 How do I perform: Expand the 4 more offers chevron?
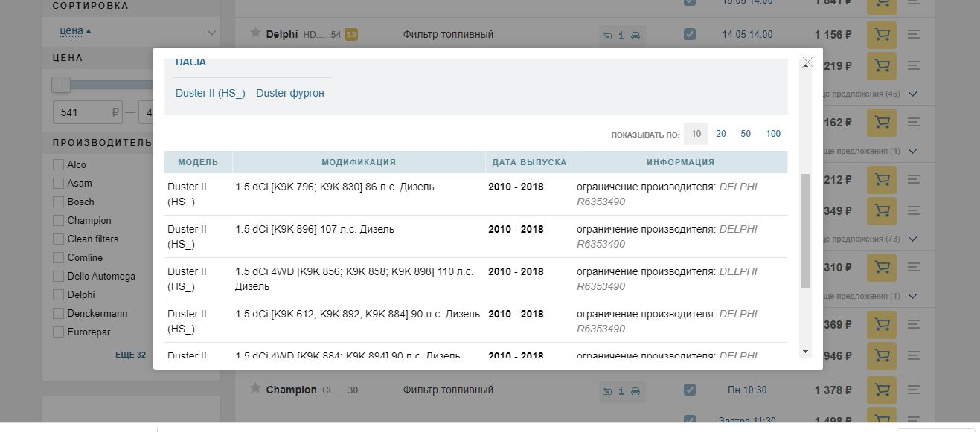[914, 151]
